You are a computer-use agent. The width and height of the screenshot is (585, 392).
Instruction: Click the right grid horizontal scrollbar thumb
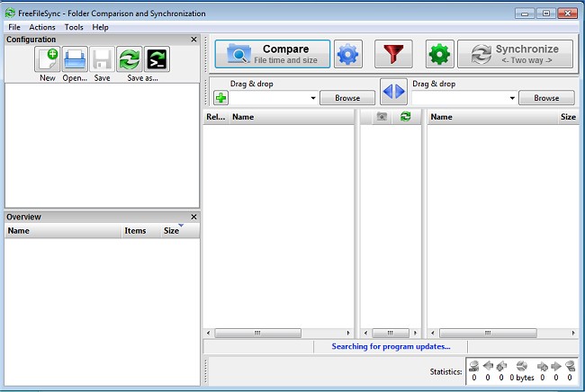[488, 333]
